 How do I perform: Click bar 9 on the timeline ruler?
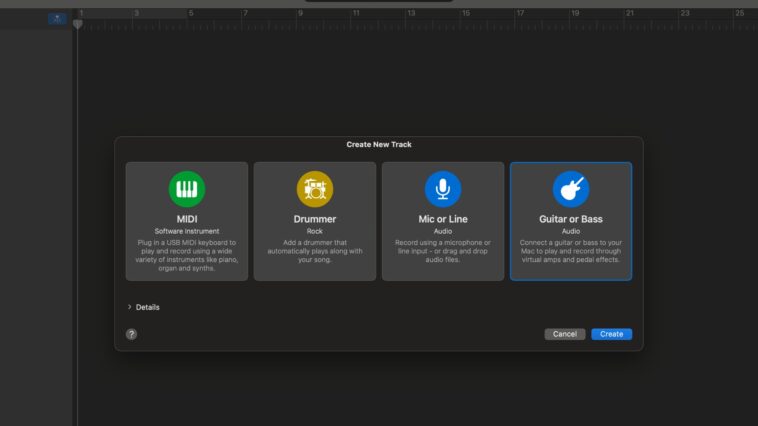pyautogui.click(x=301, y=13)
